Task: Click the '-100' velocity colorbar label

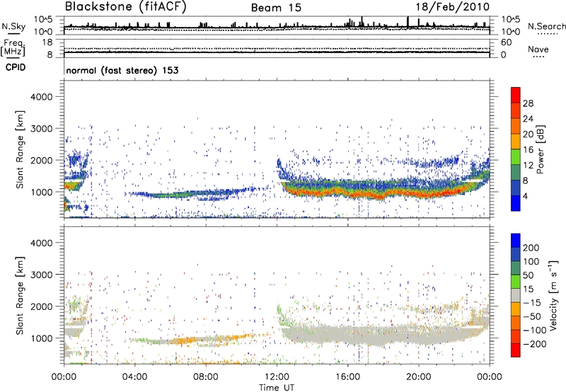Action: (534, 330)
